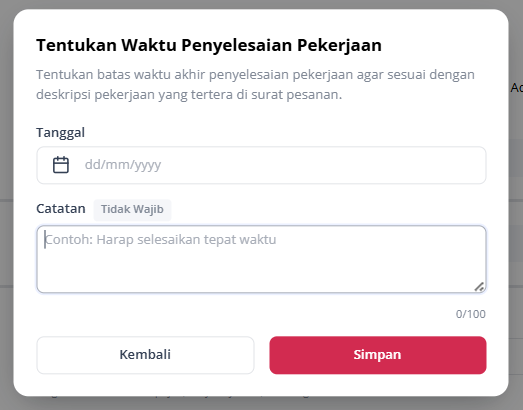Go back with the Kembali button
The image size is (523, 410).
(x=145, y=355)
